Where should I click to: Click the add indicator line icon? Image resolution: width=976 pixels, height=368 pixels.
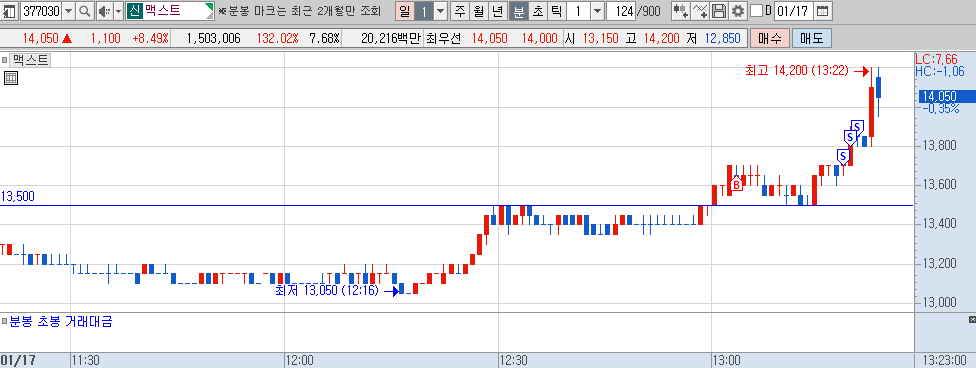pos(700,11)
